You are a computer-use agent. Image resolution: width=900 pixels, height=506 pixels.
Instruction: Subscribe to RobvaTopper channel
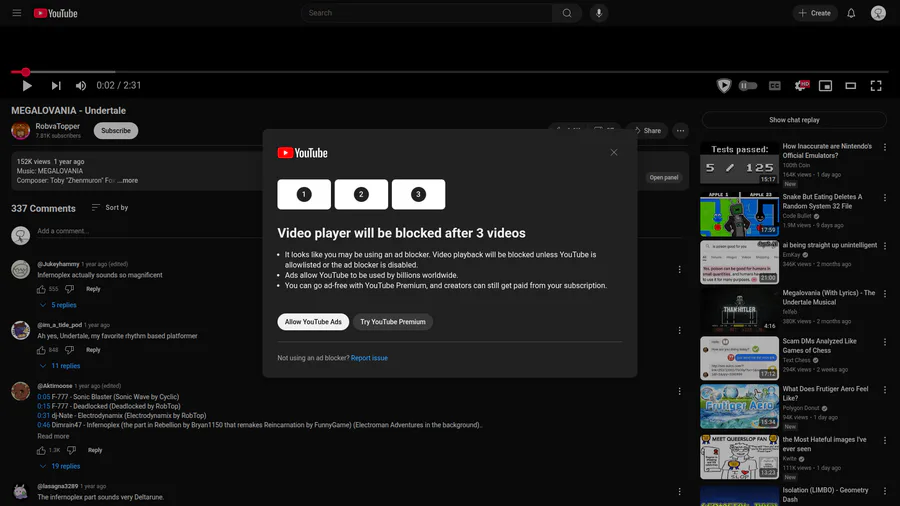coord(116,131)
